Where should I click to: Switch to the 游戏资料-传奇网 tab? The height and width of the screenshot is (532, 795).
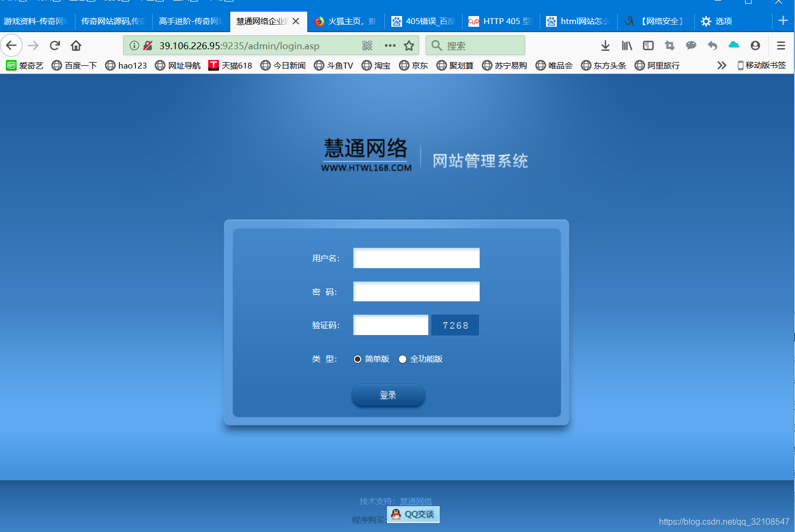tap(37, 21)
